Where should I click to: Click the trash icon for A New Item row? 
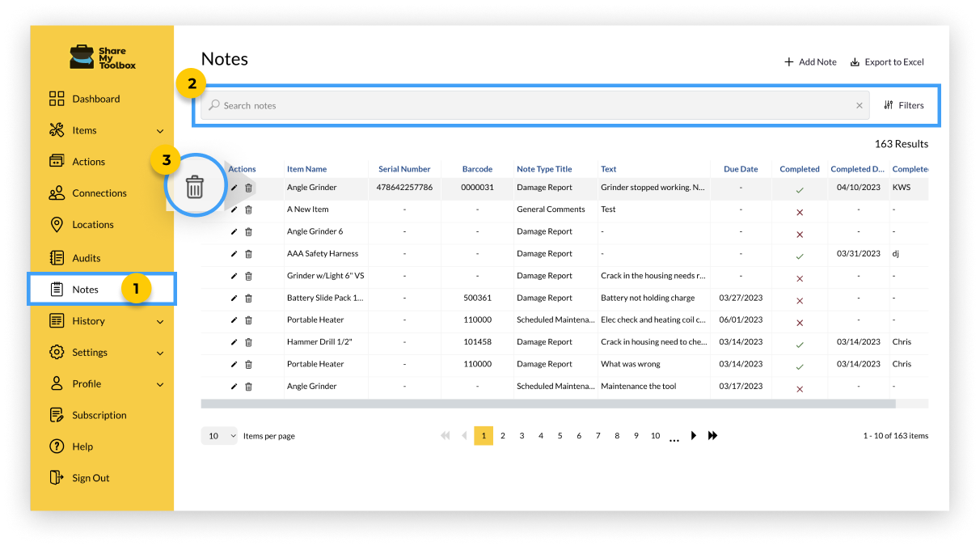(x=248, y=210)
